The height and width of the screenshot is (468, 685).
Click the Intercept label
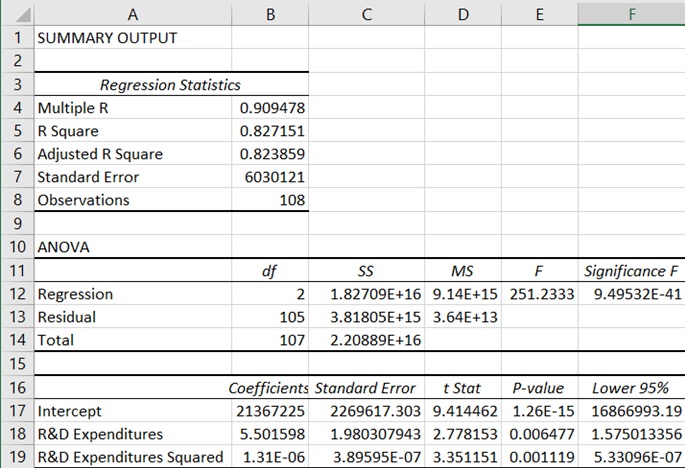(x=69, y=411)
